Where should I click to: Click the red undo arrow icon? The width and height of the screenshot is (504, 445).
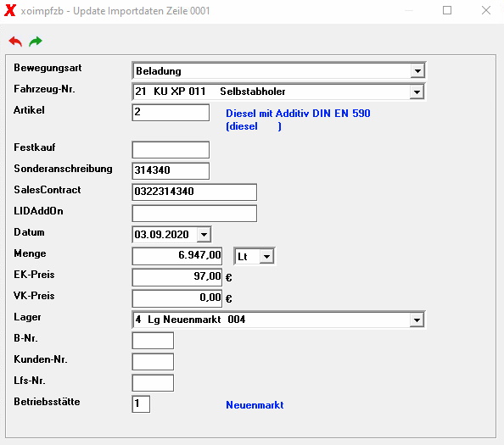click(15, 42)
